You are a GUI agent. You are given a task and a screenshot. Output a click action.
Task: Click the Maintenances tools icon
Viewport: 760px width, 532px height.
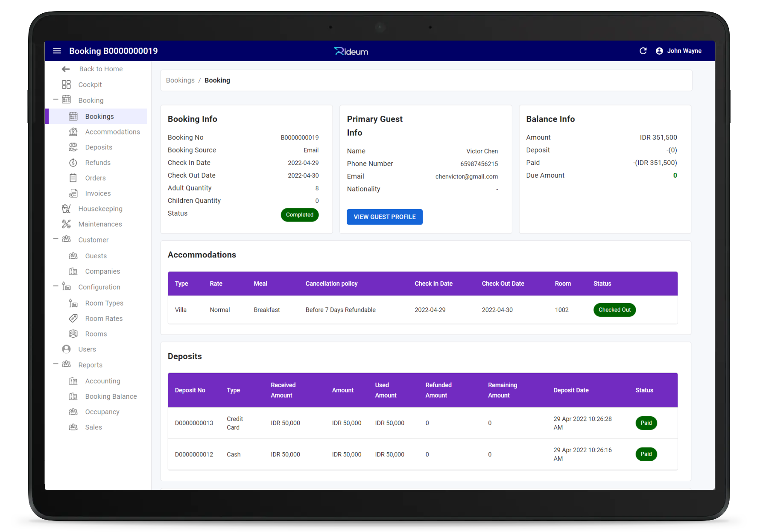pyautogui.click(x=66, y=224)
